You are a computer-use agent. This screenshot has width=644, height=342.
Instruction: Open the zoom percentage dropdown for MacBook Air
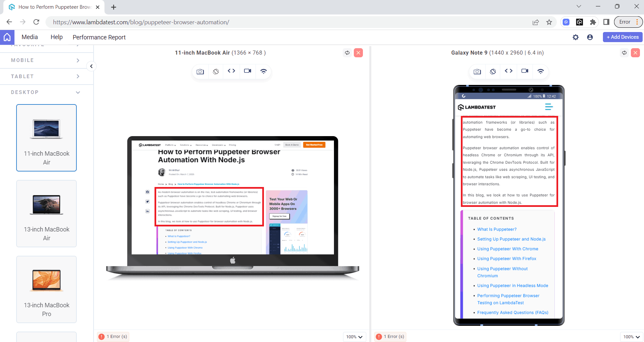click(x=354, y=337)
